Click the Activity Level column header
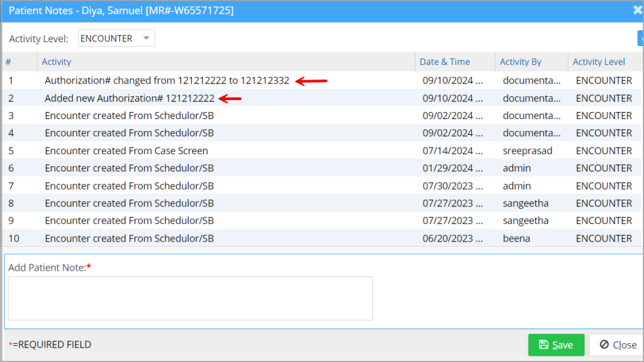Viewport: 644px width, 362px height. click(599, 62)
